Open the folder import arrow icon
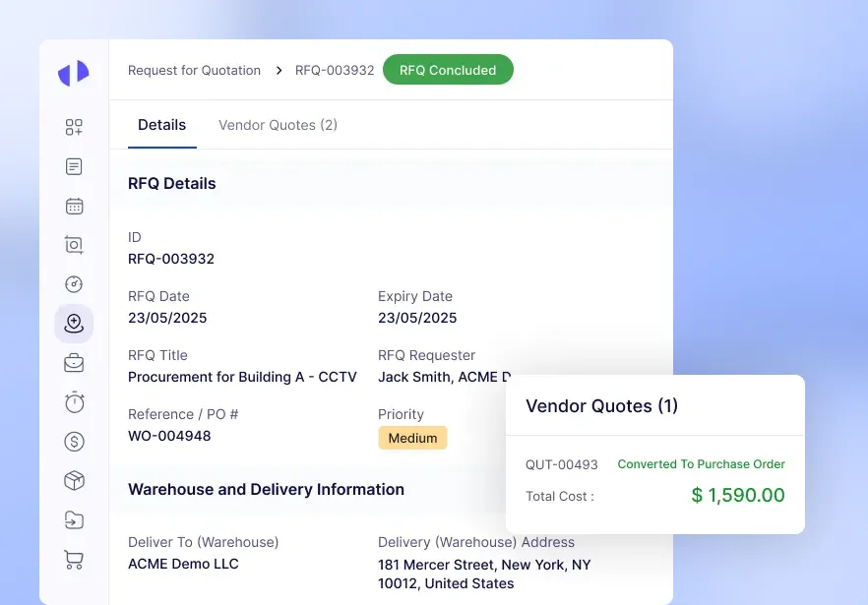The height and width of the screenshot is (605, 868). pos(74,520)
